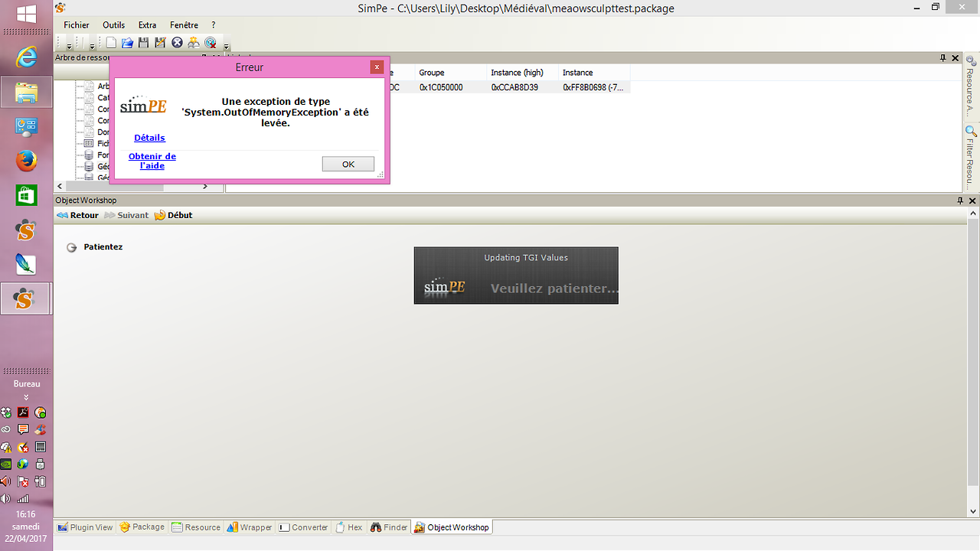Open Internet Explorer from the taskbar
The width and height of the screenshot is (980, 551).
pos(26,57)
